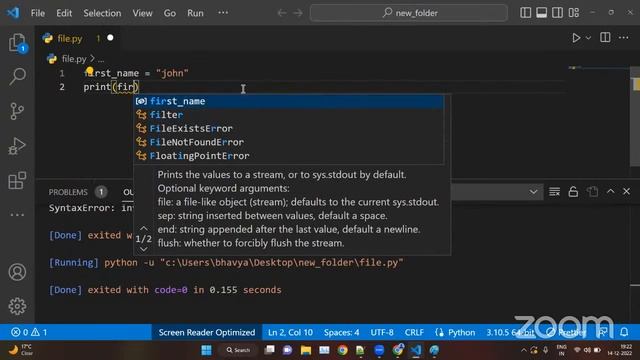Viewport: 640px width, 360px height.
Task: Open the Run menu
Action: (x=195, y=13)
